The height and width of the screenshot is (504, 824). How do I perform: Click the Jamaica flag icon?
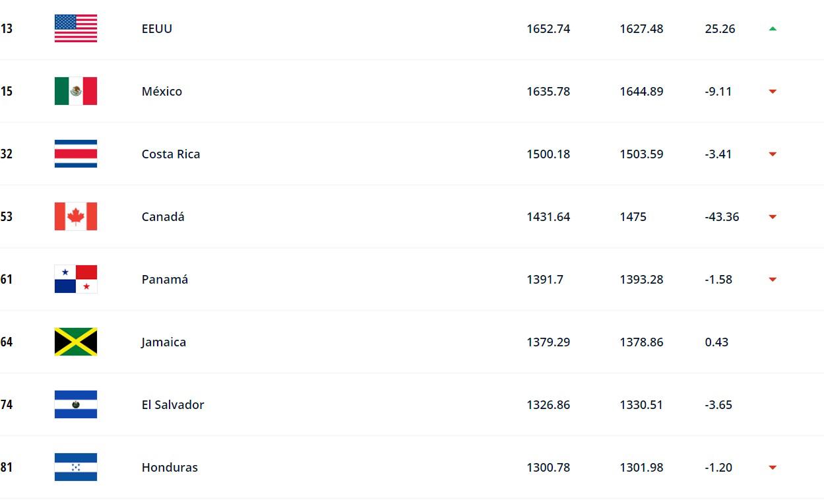(76, 342)
